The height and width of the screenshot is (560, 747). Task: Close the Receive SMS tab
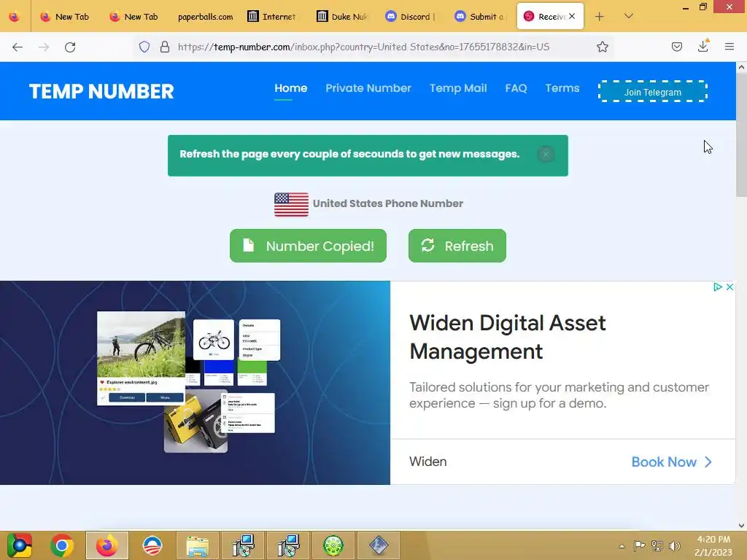coord(572,16)
